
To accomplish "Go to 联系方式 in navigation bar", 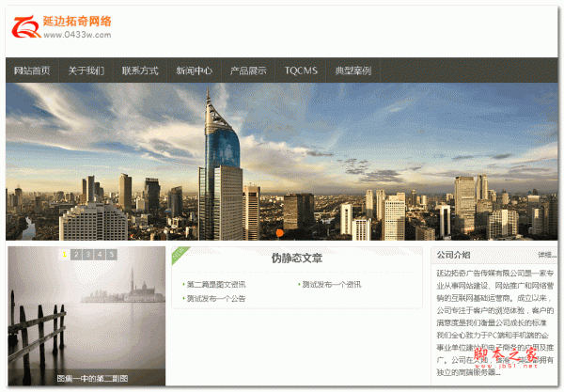I will (140, 71).
